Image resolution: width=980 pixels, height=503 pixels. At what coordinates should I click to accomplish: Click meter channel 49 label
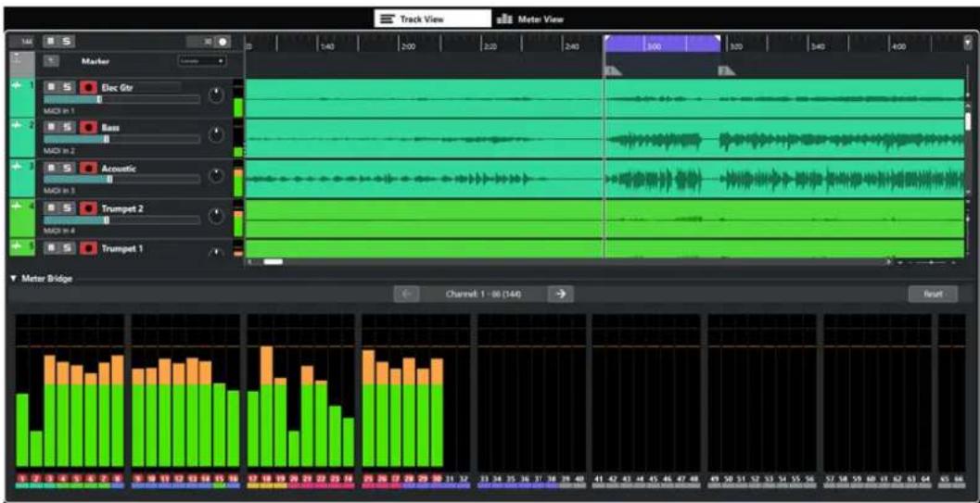tap(715, 479)
